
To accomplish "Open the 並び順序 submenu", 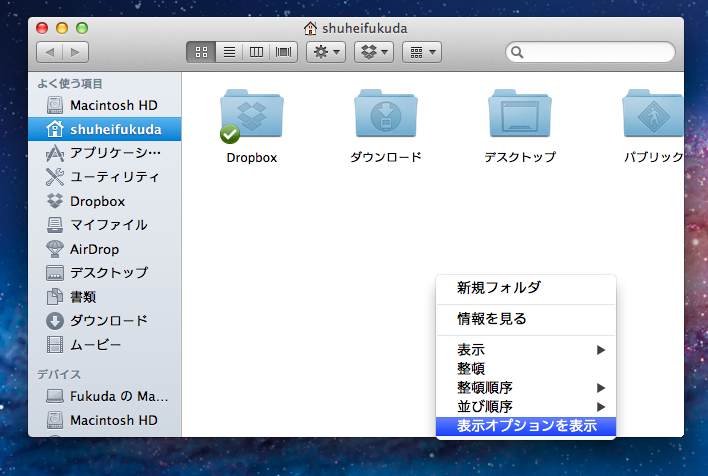I will pyautogui.click(x=526, y=406).
